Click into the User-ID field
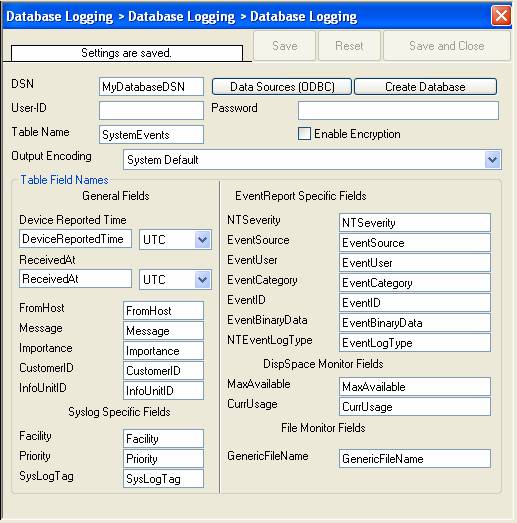 tap(151, 110)
